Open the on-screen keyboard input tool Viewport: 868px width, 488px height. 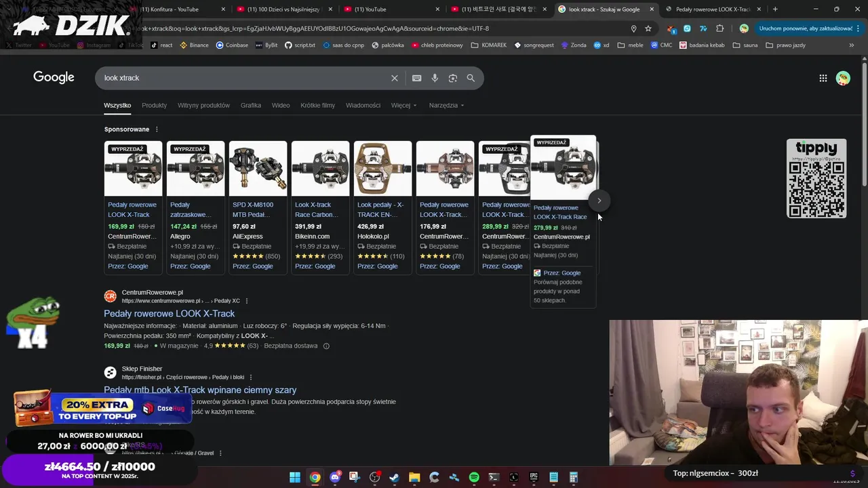point(417,78)
